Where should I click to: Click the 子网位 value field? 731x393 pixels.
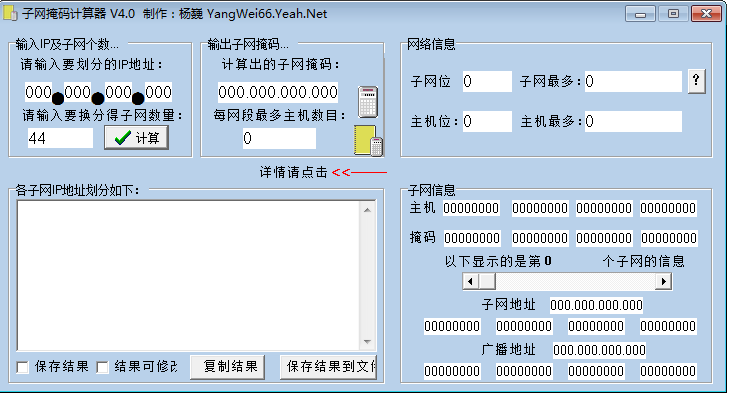[x=487, y=82]
